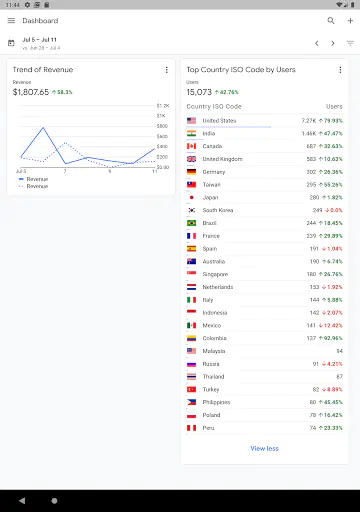Tap the Android back navigation button

(22, 500)
